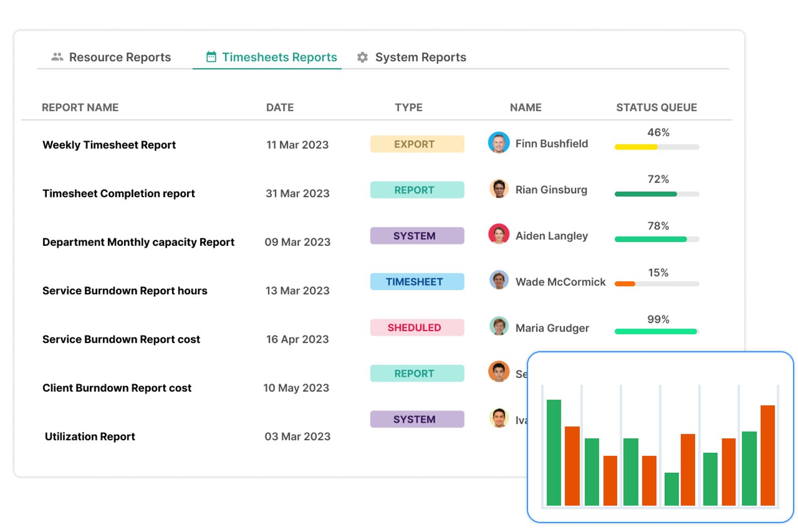This screenshot has height=532, width=798.
Task: Click the REPORT tag for Client Burndown Report
Action: [417, 374]
